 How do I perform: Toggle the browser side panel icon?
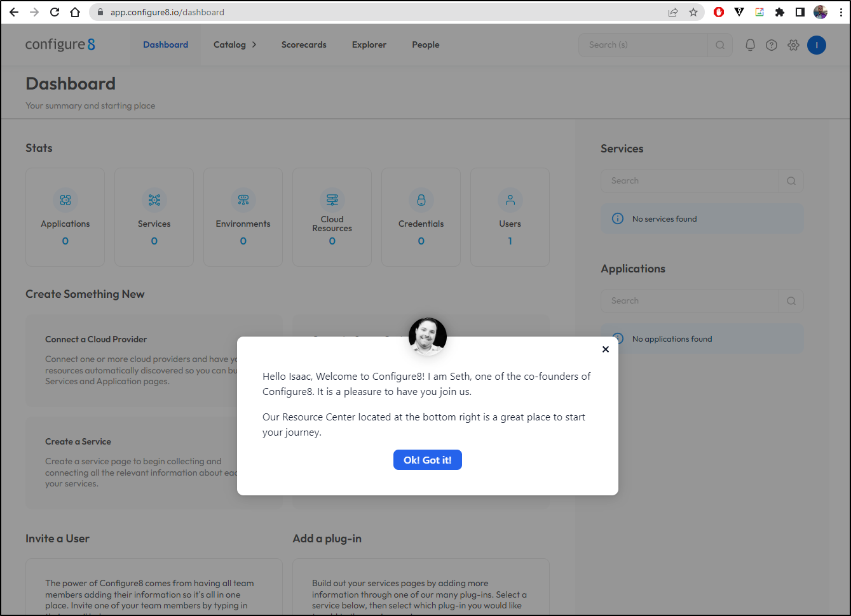click(800, 12)
